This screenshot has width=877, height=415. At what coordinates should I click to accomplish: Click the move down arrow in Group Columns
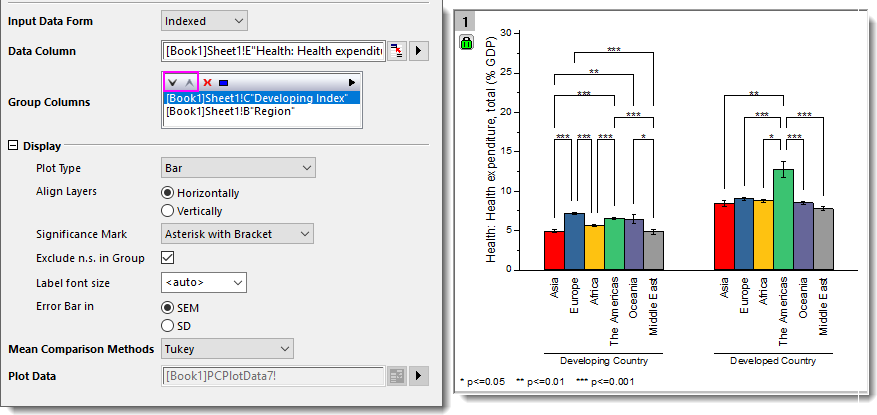point(173,82)
